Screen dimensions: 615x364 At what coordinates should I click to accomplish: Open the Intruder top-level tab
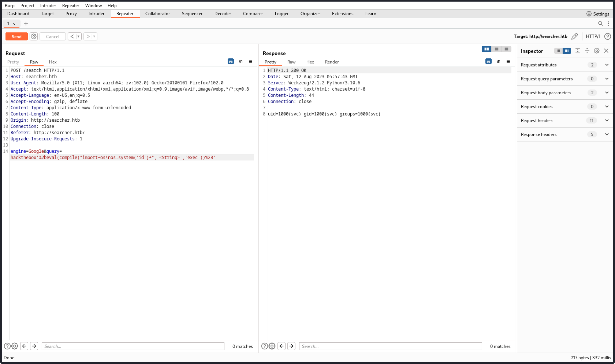[x=96, y=14]
